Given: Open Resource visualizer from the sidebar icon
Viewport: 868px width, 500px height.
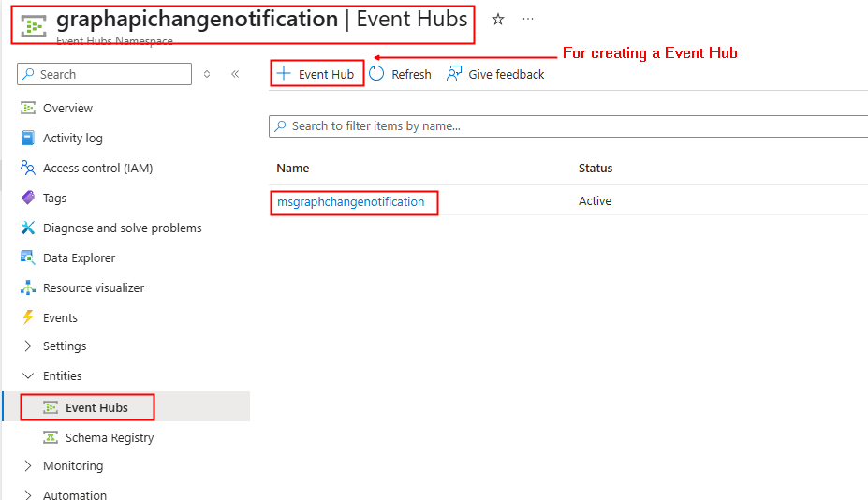Looking at the screenshot, I should tap(28, 288).
